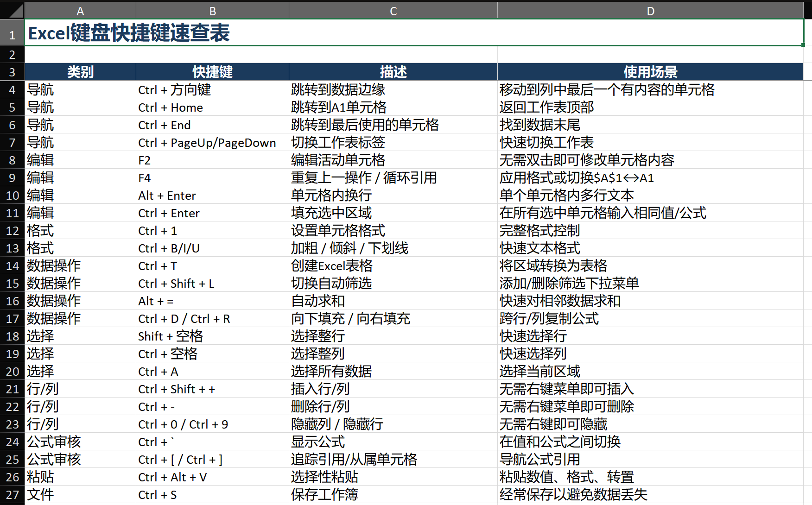Screen dimensions: 812x505
Task: Select column A header
Action: coord(80,11)
